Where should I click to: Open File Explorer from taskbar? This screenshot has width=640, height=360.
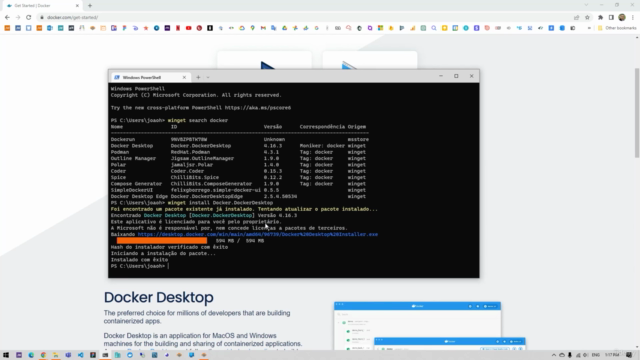(56, 355)
